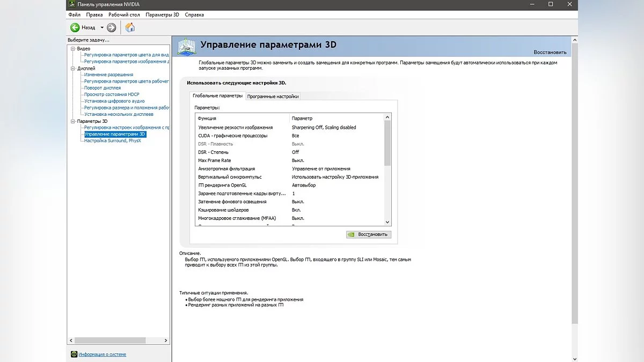Open Информация о системе link

[x=103, y=354]
